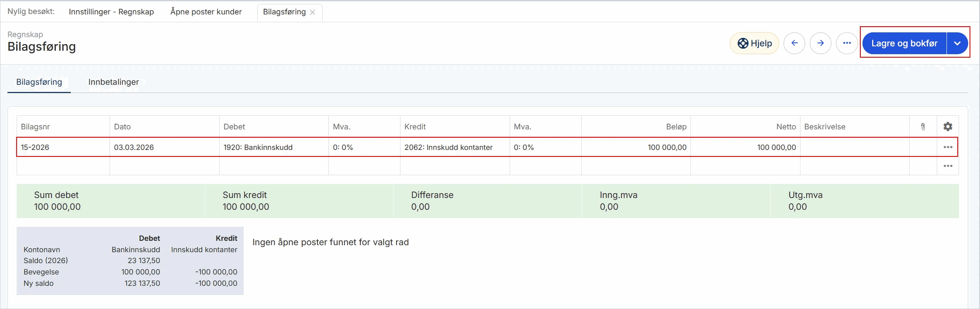Click the paperclip attachment column icon

tap(923, 127)
